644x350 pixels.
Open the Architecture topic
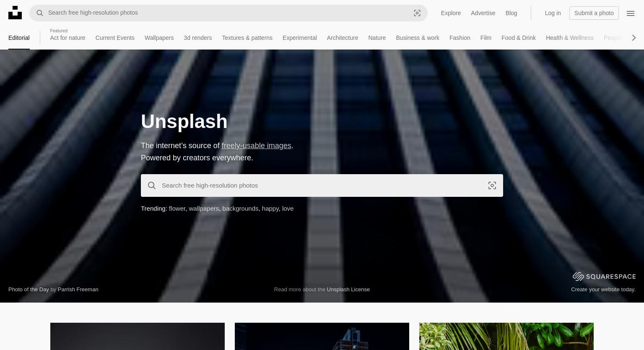coord(343,38)
